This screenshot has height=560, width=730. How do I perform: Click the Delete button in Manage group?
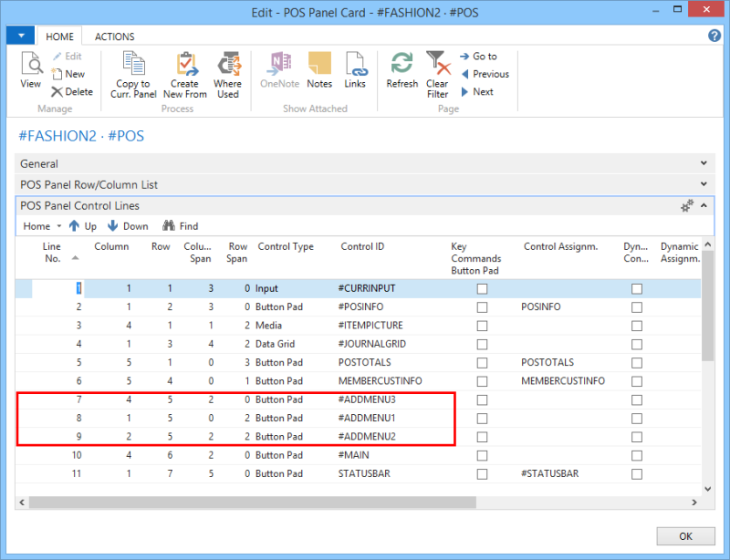(x=72, y=91)
